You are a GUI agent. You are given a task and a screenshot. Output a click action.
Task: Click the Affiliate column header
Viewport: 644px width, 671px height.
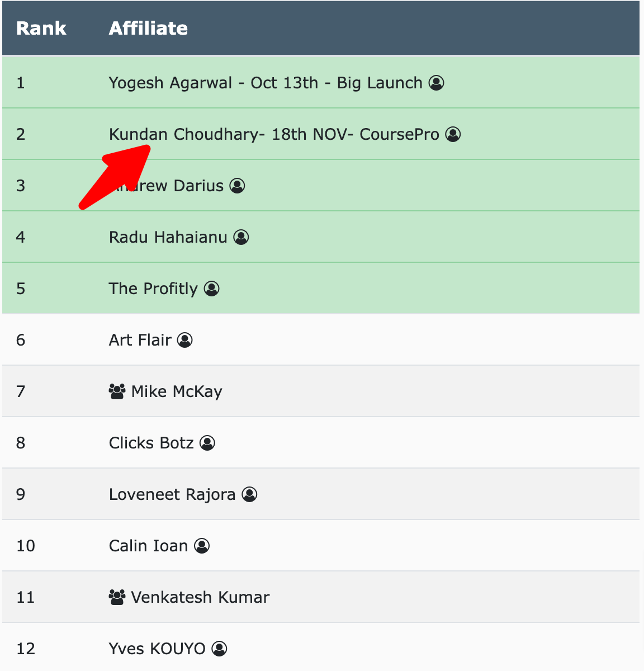(148, 28)
